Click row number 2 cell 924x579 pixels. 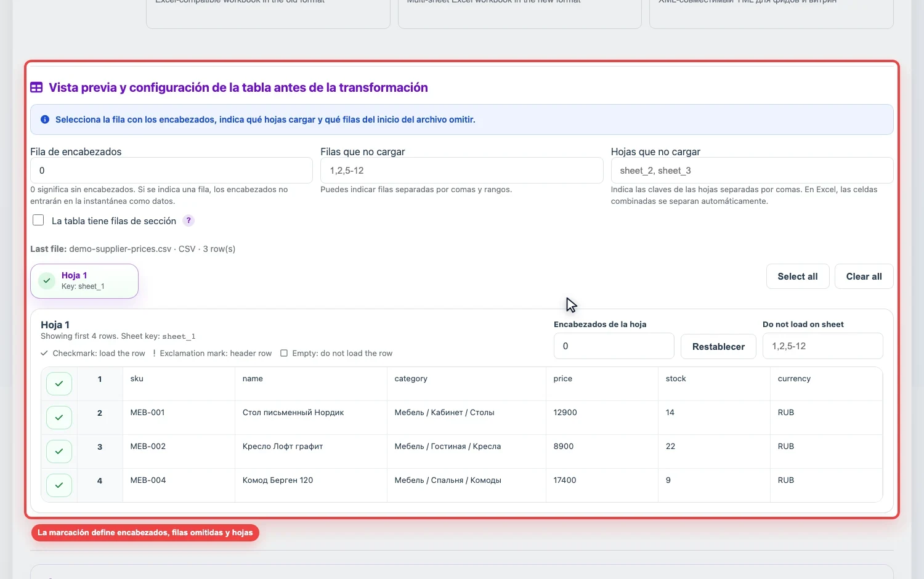click(100, 418)
